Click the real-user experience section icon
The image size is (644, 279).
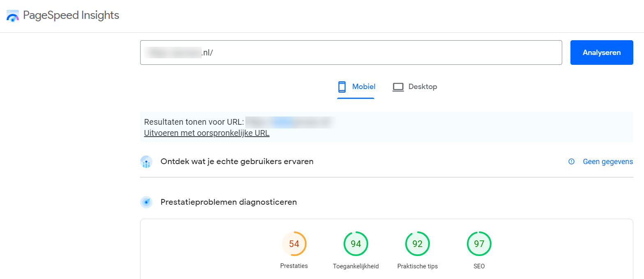(146, 162)
